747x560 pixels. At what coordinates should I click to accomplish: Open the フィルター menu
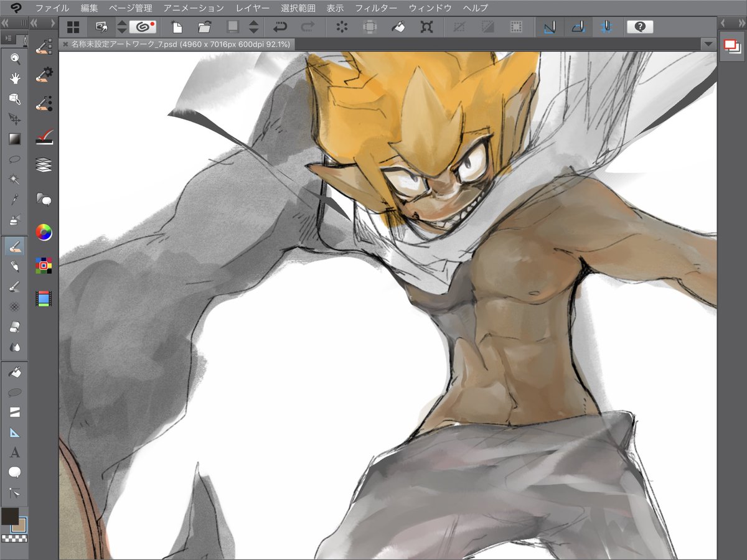376,8
